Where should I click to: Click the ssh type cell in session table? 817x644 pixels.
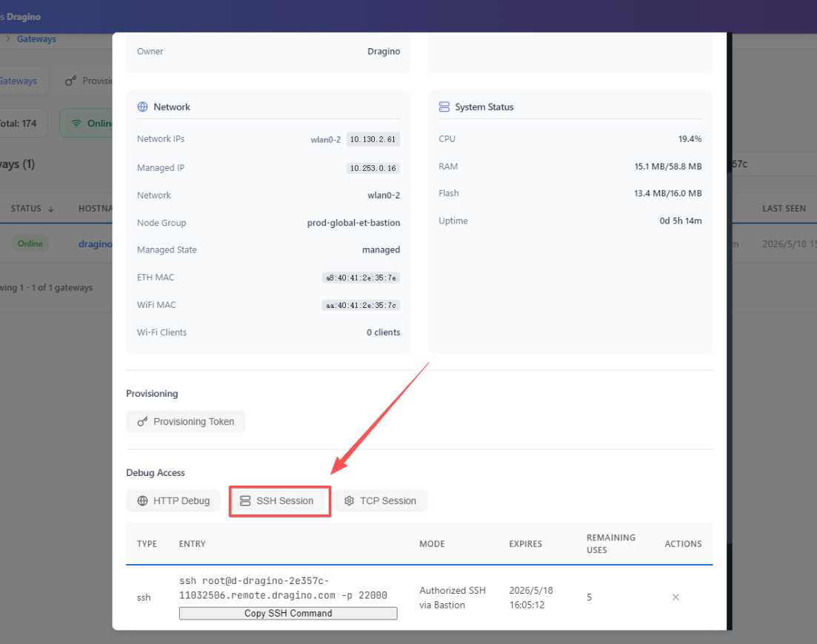(x=144, y=597)
